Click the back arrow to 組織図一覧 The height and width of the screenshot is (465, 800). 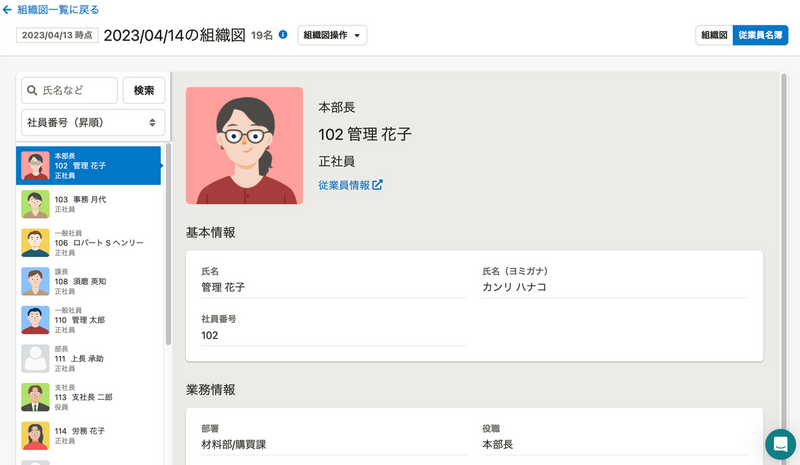coord(7,10)
